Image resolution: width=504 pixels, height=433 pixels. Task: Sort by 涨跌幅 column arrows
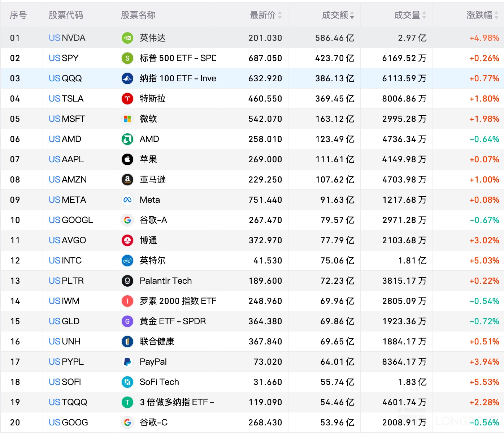coord(496,15)
